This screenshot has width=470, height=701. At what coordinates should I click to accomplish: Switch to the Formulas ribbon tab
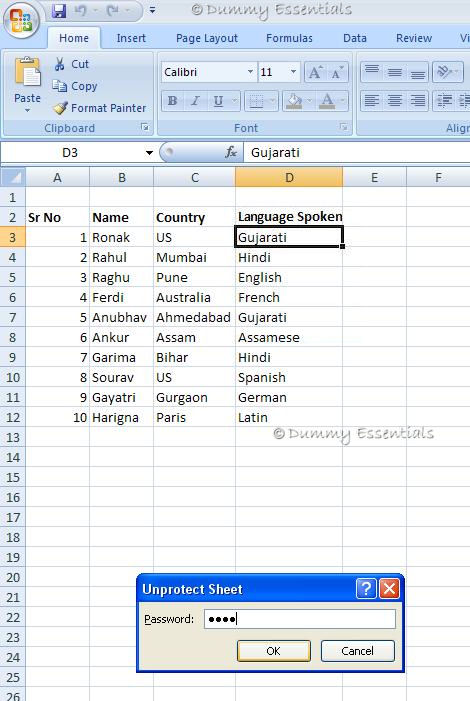(x=289, y=38)
